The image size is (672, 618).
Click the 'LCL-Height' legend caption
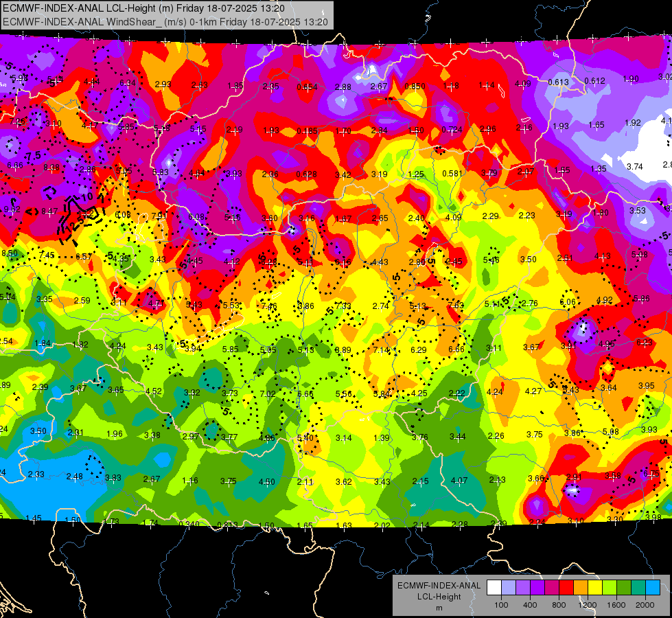(x=439, y=597)
